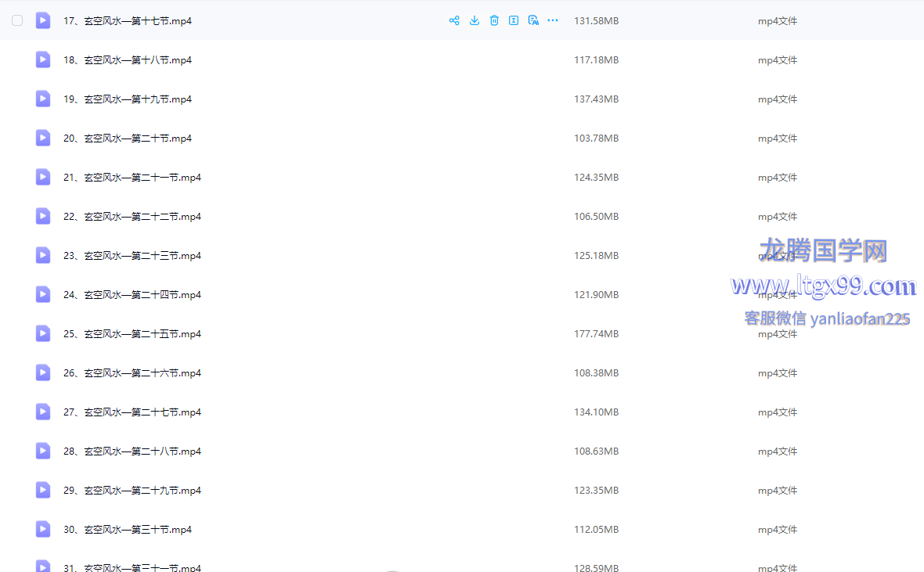Click the rename icon for file 17
Viewport: 924px width, 572px height.
tap(514, 20)
